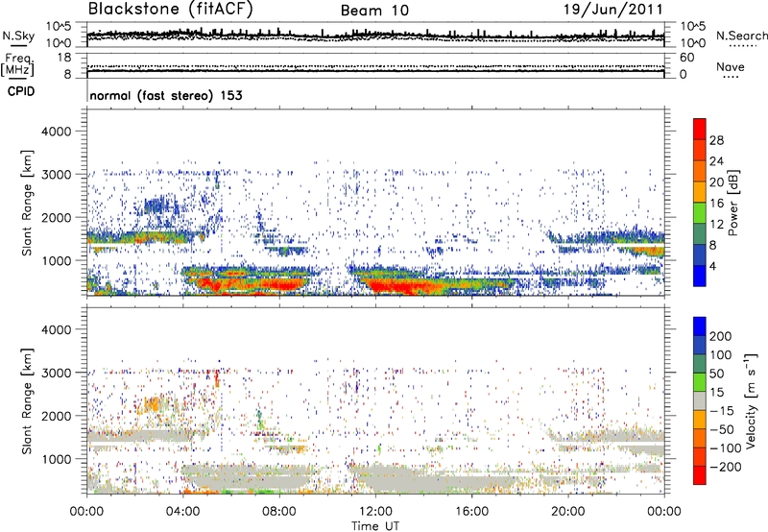Screen dimensions: 768x532
Task: Pick the bottom red segment of velocity color bar
Action: pyautogui.click(x=700, y=475)
